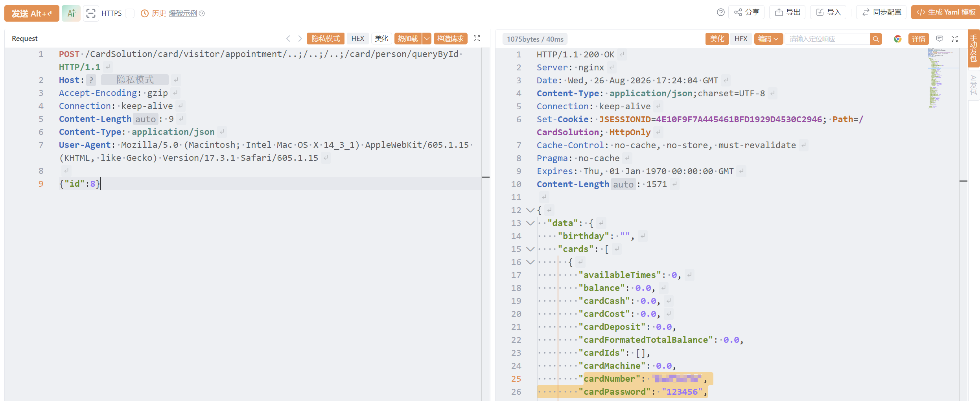The width and height of the screenshot is (980, 401).
Task: Go to next request with right arrow
Action: click(x=300, y=39)
